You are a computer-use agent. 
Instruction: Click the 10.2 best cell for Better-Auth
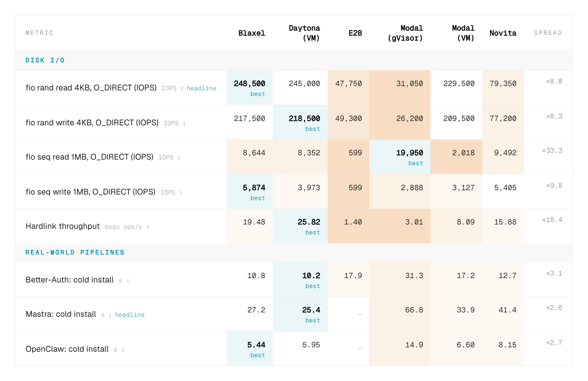click(300, 280)
